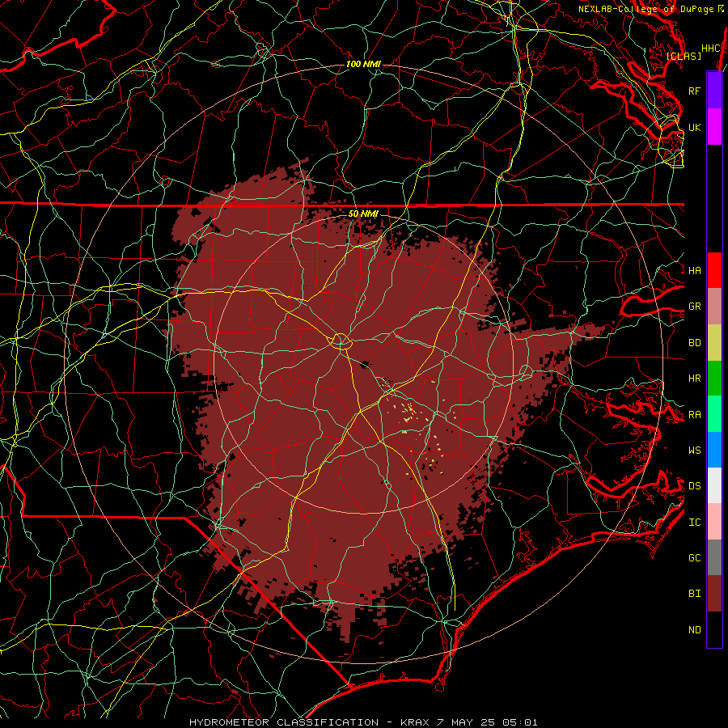
Task: Click the HYDROMETEOR CLASSIFICATION KRAX title caption
Action: click(x=363, y=722)
